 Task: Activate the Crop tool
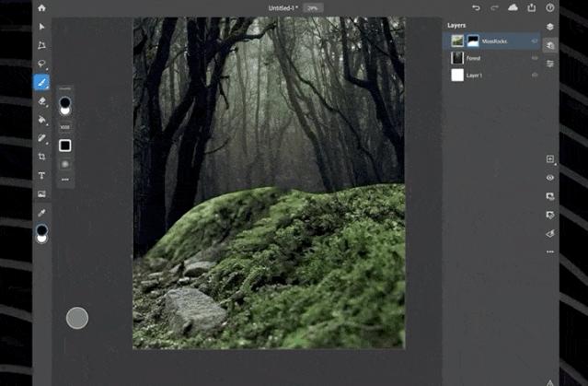pyautogui.click(x=41, y=157)
